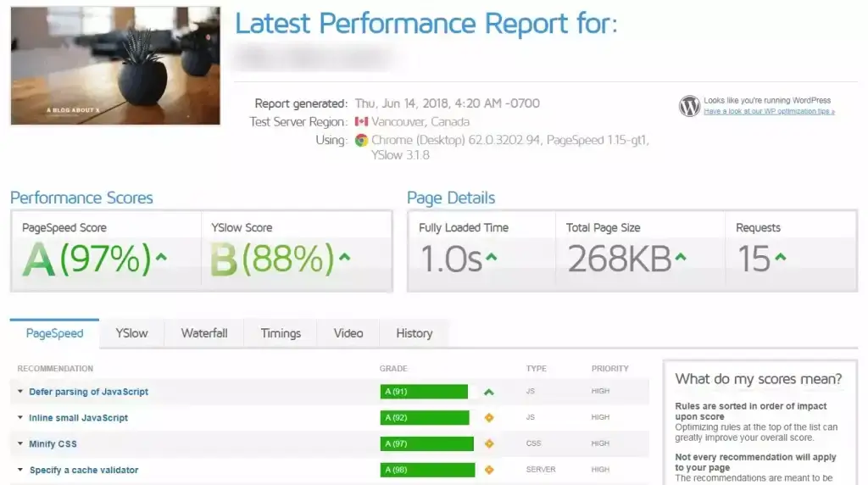Click the A (92) grade bar
Image resolution: width=868 pixels, height=485 pixels.
(x=425, y=417)
